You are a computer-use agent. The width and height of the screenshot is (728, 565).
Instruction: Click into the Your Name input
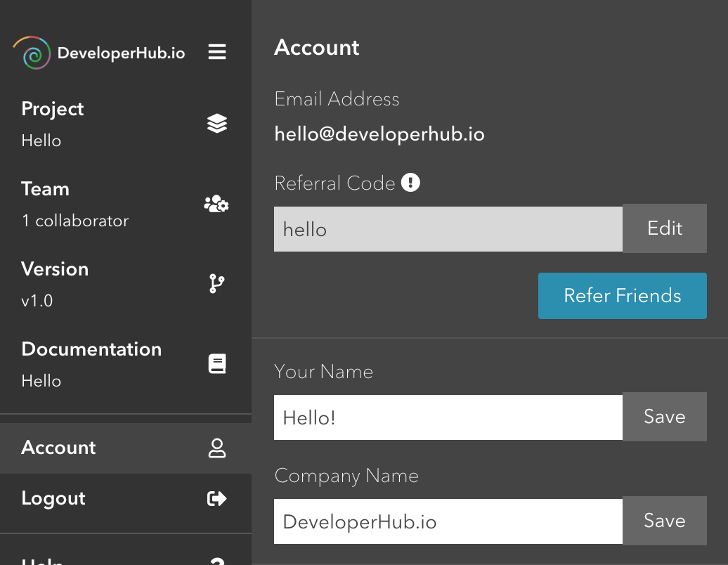pyautogui.click(x=448, y=417)
